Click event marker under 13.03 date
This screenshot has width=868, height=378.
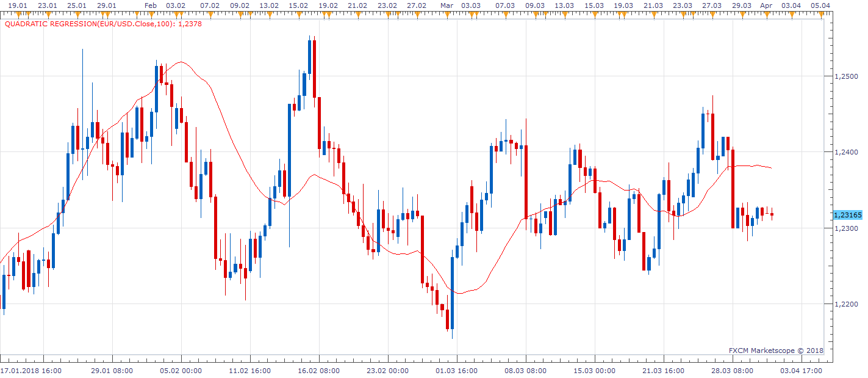point(565,14)
